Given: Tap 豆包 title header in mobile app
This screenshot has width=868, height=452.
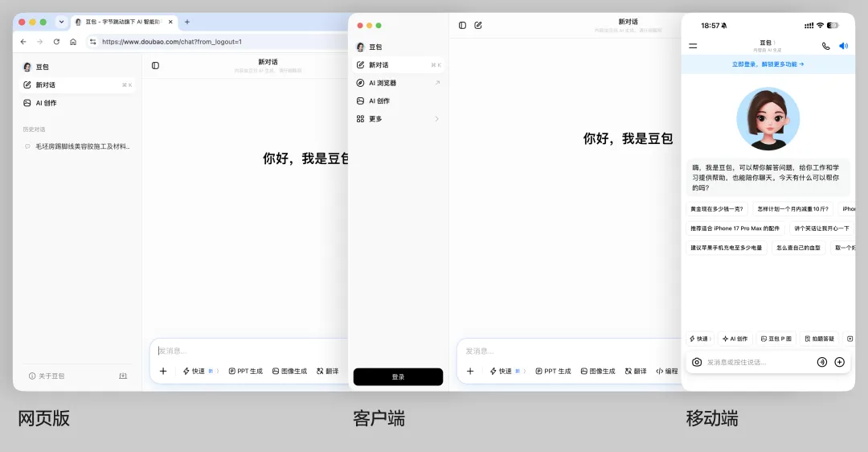Looking at the screenshot, I should [x=767, y=43].
